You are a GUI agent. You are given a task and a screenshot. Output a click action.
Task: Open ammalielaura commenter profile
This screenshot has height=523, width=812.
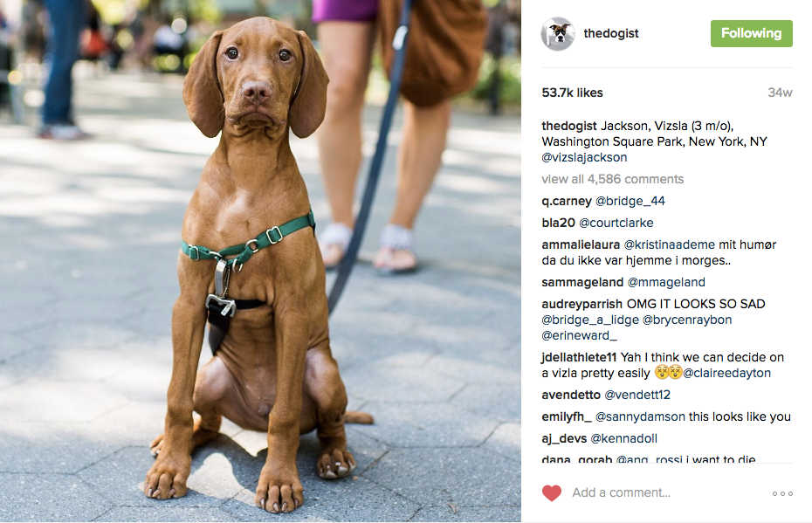point(581,244)
